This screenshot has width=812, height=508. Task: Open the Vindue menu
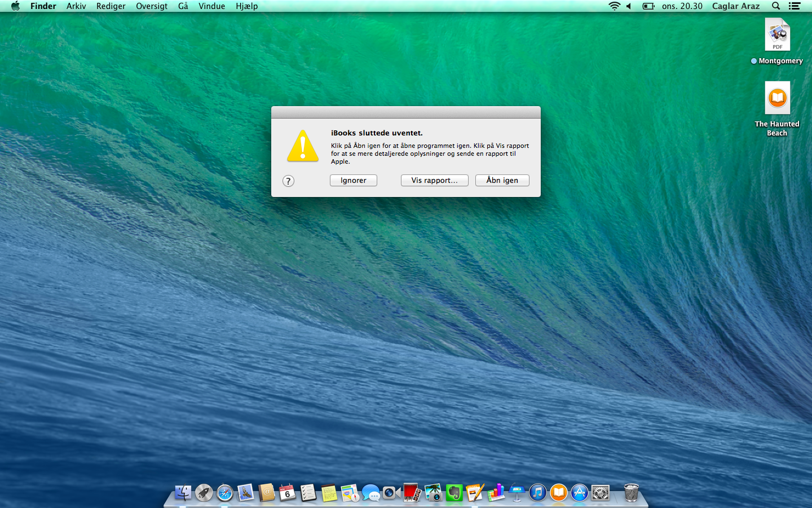[x=212, y=6]
